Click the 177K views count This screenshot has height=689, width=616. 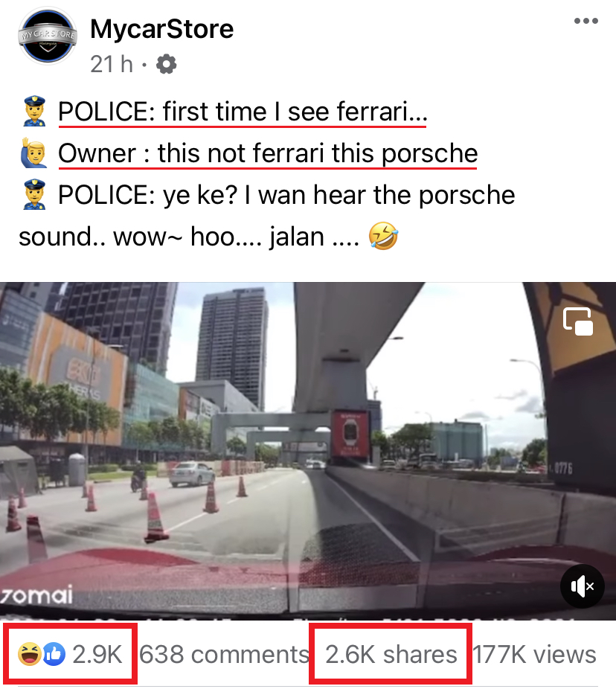coord(534,654)
